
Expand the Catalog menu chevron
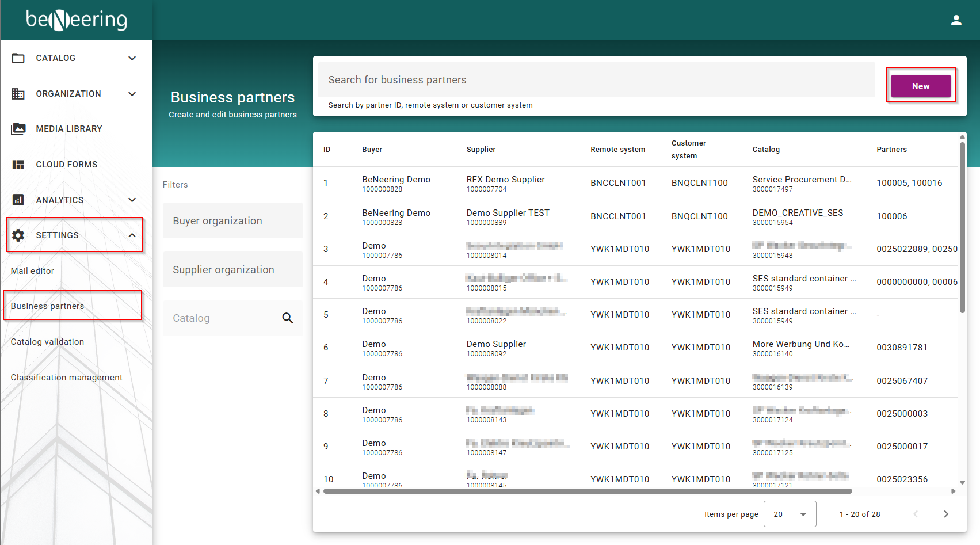point(132,58)
